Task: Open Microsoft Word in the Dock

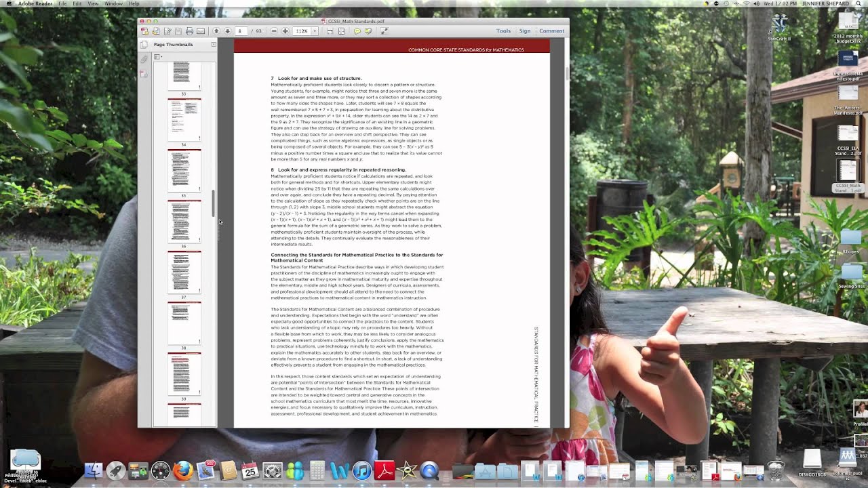Action: coord(339,470)
